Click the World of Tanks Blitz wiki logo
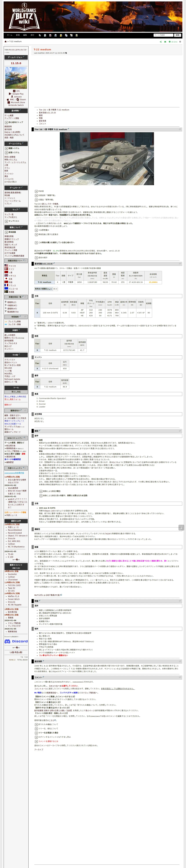 point(24,16)
